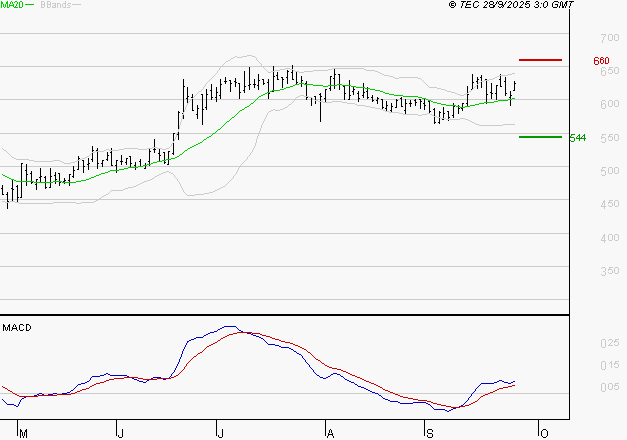Click the green support line near 544
The height and width of the screenshot is (440, 627).
[540, 136]
